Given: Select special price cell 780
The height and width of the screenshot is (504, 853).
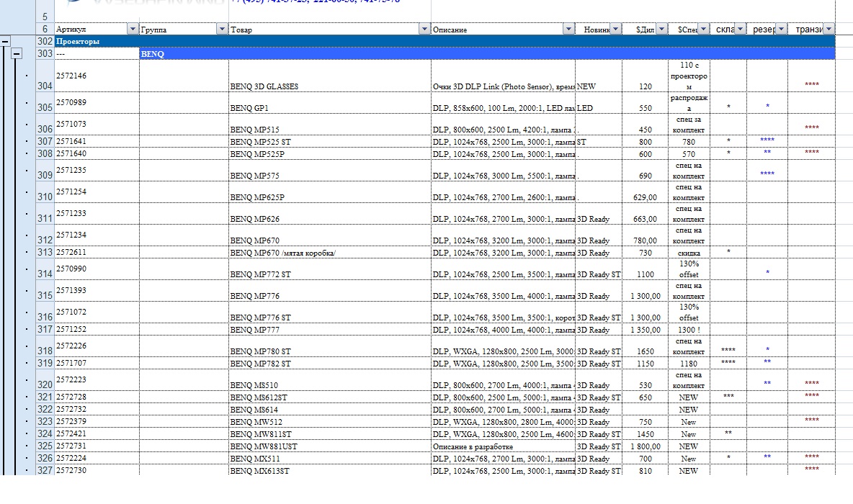Looking at the screenshot, I should click(x=689, y=141).
